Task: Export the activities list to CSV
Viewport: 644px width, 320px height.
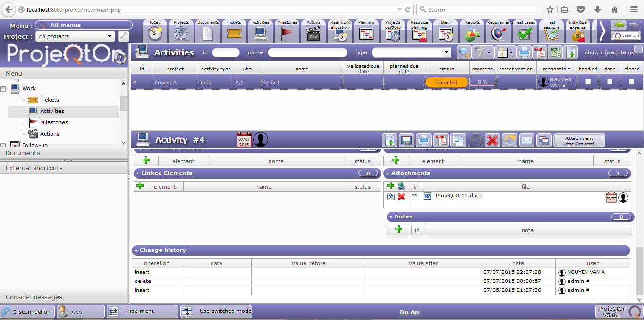Action: [555, 52]
